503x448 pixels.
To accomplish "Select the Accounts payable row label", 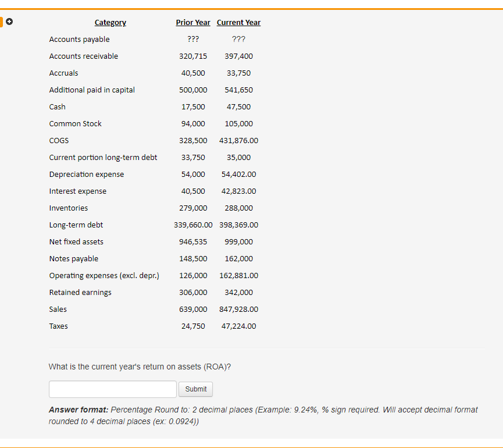I will click(79, 39).
